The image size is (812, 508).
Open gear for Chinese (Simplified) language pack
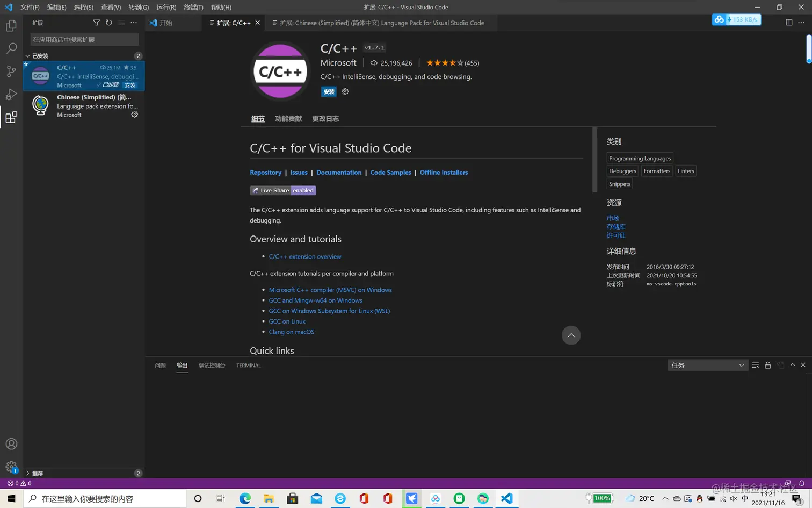click(135, 115)
